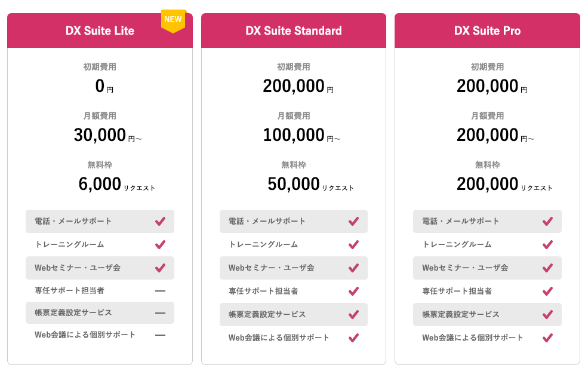588x374 pixels.
Task: Click Standard plan Web会議による個別サポート checkmark
Action: (353, 338)
